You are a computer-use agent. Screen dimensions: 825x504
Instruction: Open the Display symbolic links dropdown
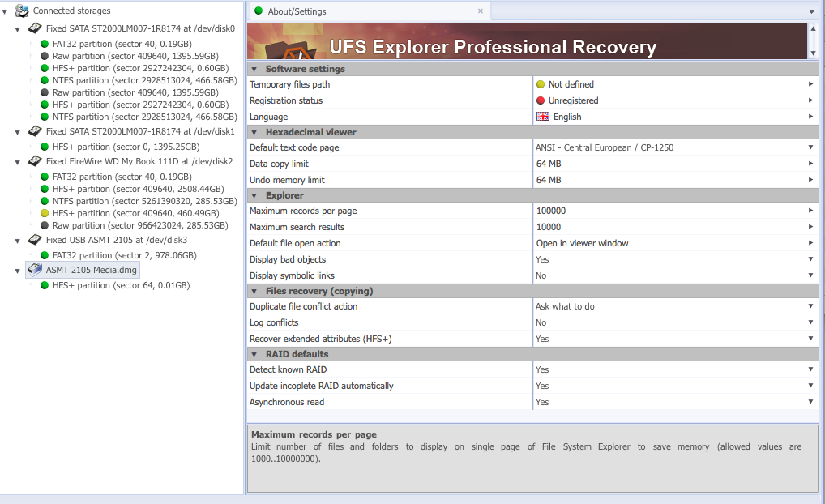810,275
